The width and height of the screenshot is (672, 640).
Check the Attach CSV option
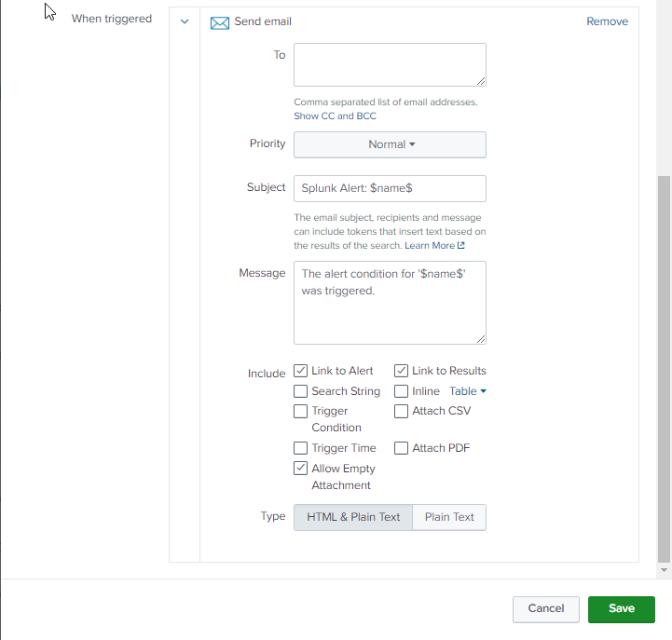pos(402,411)
